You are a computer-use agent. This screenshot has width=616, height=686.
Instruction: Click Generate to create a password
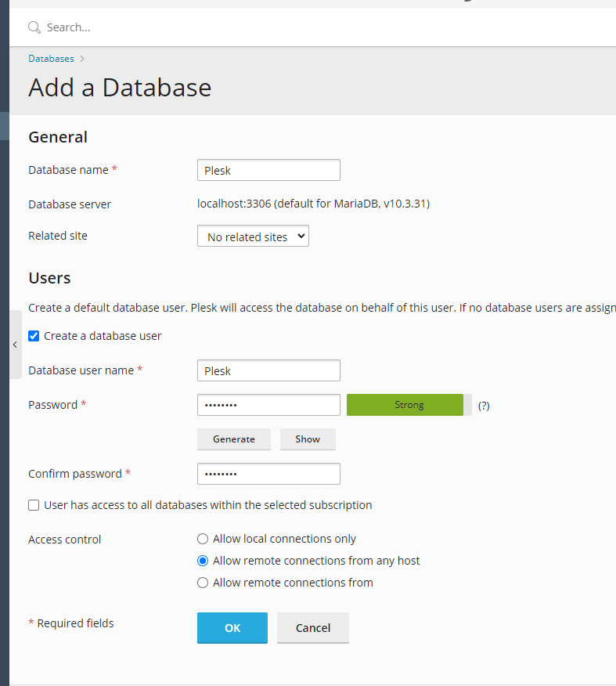point(233,439)
